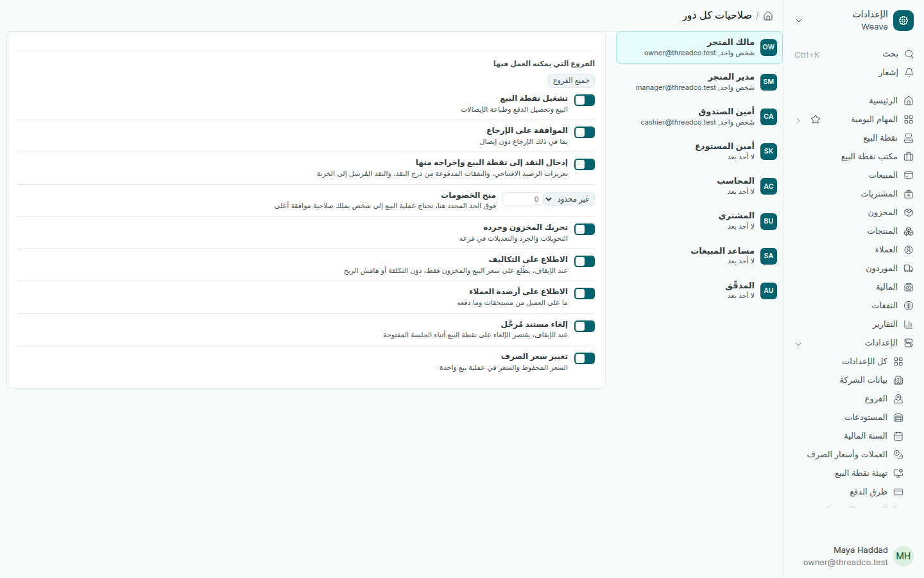Toggle إدخال النقد إلى نقطة البيع switch
The width and height of the screenshot is (924, 578).
[x=585, y=164]
